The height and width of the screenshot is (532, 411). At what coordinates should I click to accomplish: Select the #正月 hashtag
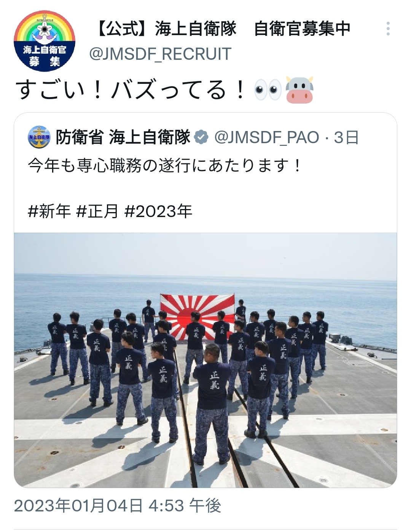point(97,211)
